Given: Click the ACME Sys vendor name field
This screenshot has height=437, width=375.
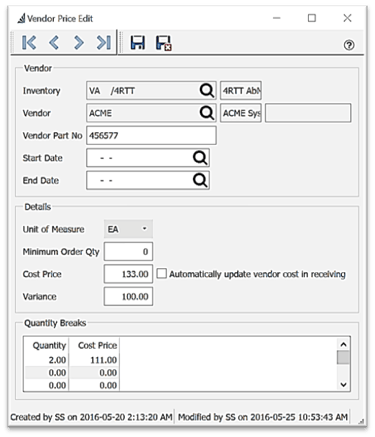Looking at the screenshot, I should pyautogui.click(x=241, y=113).
